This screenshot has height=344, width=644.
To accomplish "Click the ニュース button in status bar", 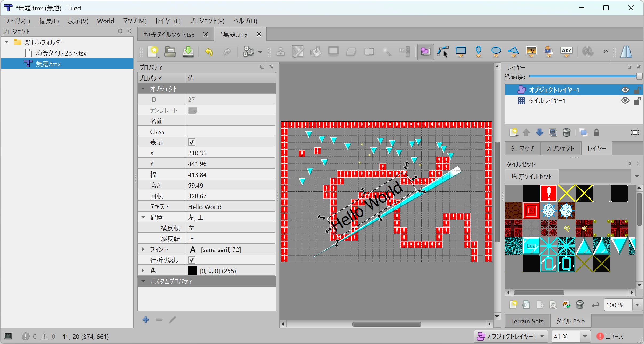I will coord(610,336).
